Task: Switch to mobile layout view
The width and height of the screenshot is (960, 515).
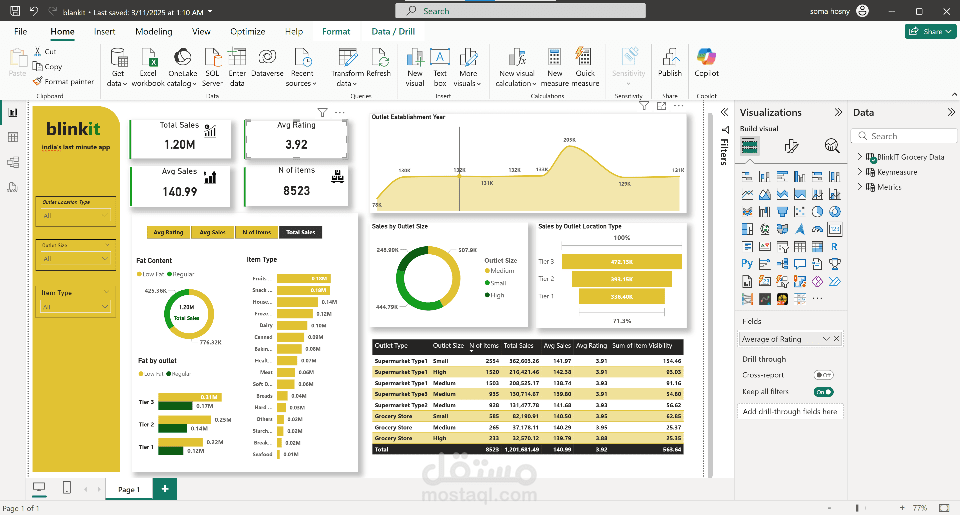Action: click(x=67, y=488)
